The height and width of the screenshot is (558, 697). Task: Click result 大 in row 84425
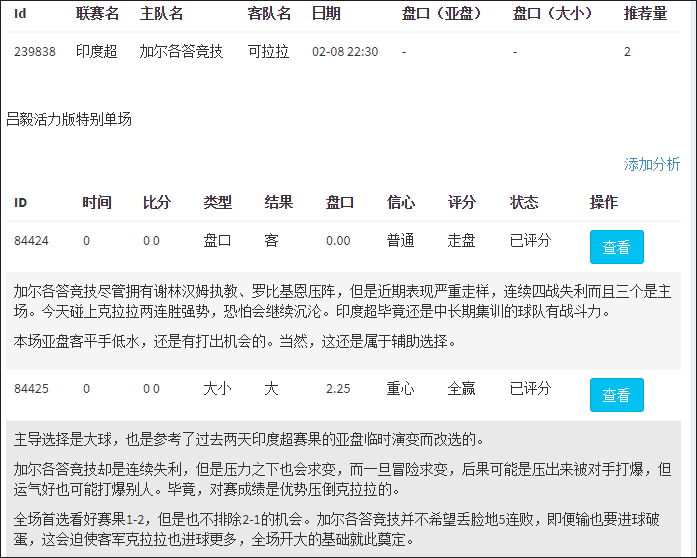pyautogui.click(x=272, y=389)
